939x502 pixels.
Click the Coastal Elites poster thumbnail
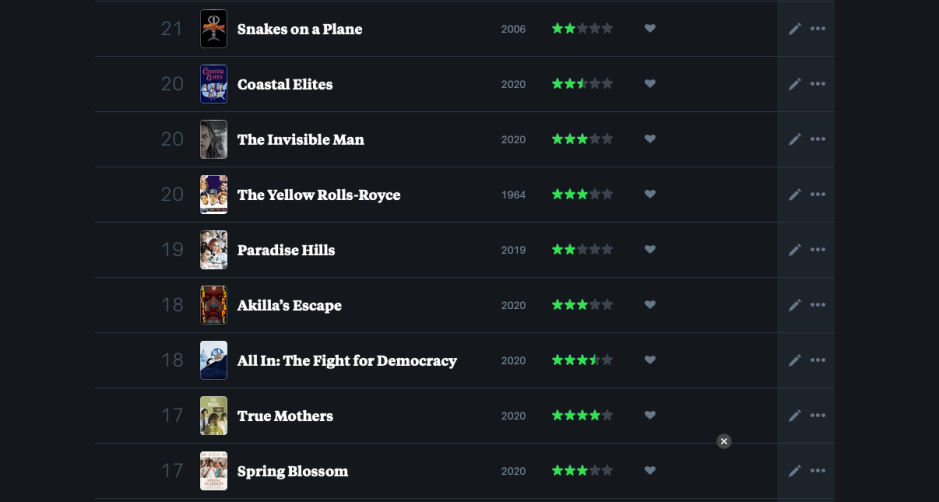tap(213, 84)
